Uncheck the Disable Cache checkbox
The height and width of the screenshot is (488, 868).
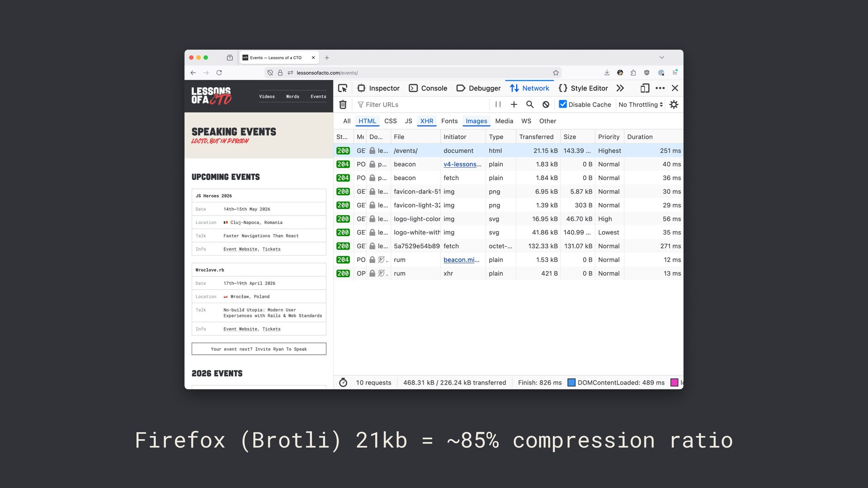pos(563,104)
